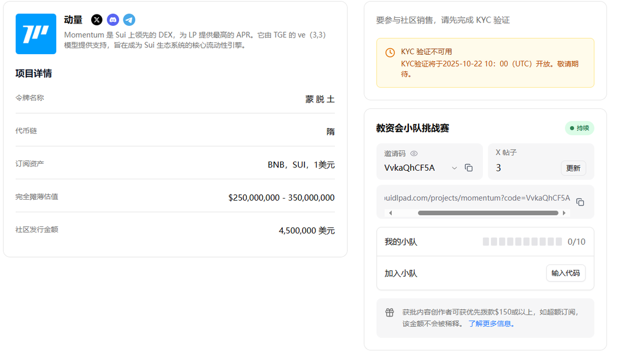644x352 pixels.
Task: Click the 加入小队 label
Action: [401, 273]
